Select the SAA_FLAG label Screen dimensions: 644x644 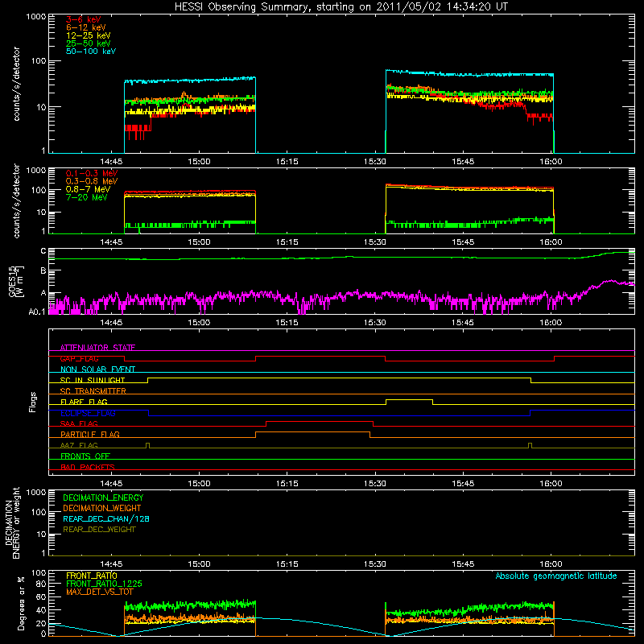[x=79, y=423]
